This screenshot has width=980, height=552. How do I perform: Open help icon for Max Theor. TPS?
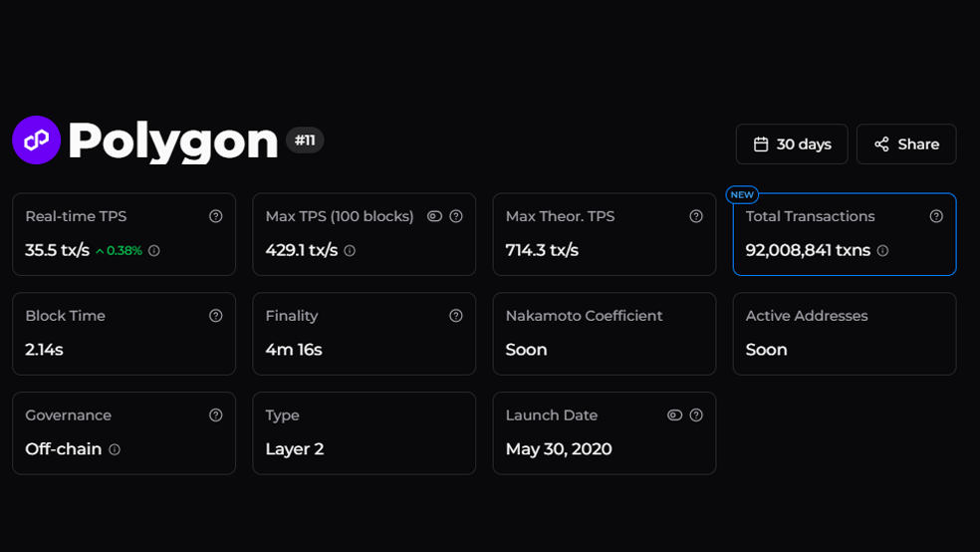pos(696,216)
